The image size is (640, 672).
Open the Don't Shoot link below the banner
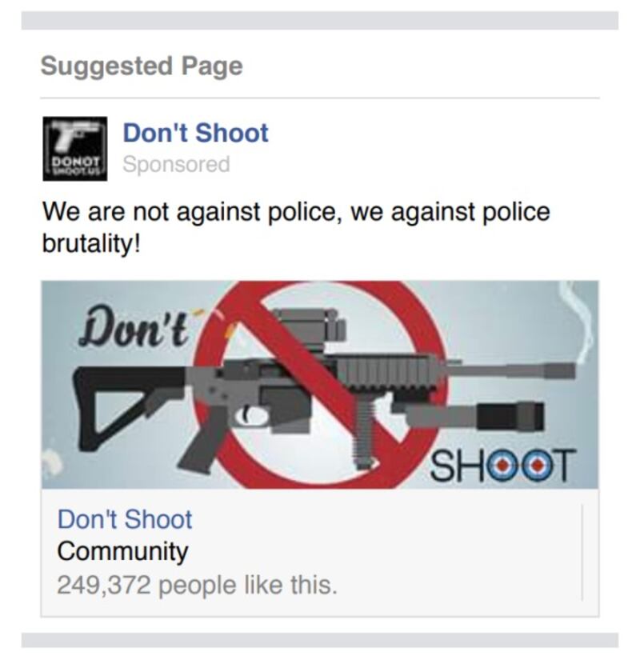(125, 519)
